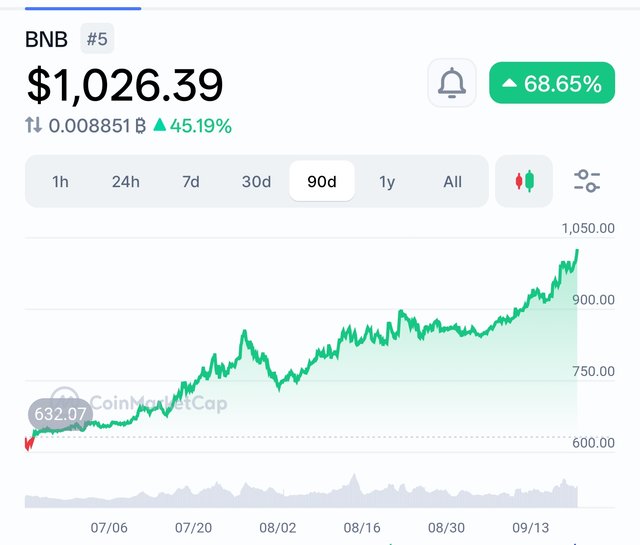Show the All-time price chart

453,181
